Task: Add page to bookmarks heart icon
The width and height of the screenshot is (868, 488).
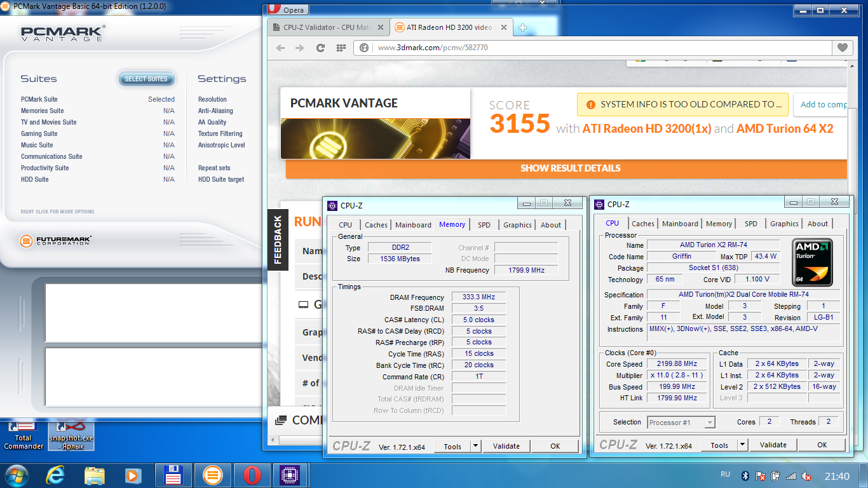Action: [x=842, y=48]
